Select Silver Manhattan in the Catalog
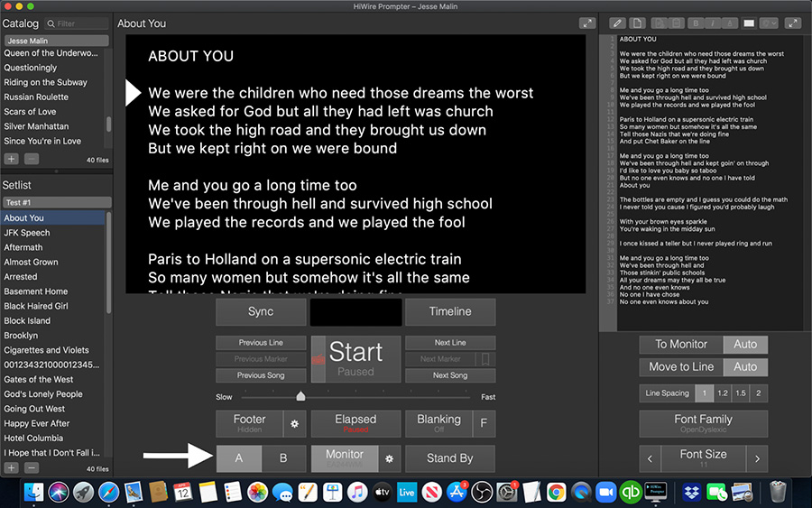 click(x=52, y=126)
